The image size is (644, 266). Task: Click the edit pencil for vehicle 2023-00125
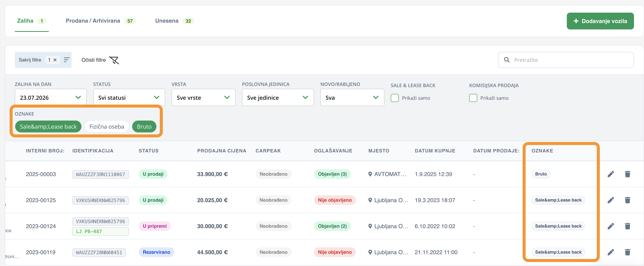point(610,200)
